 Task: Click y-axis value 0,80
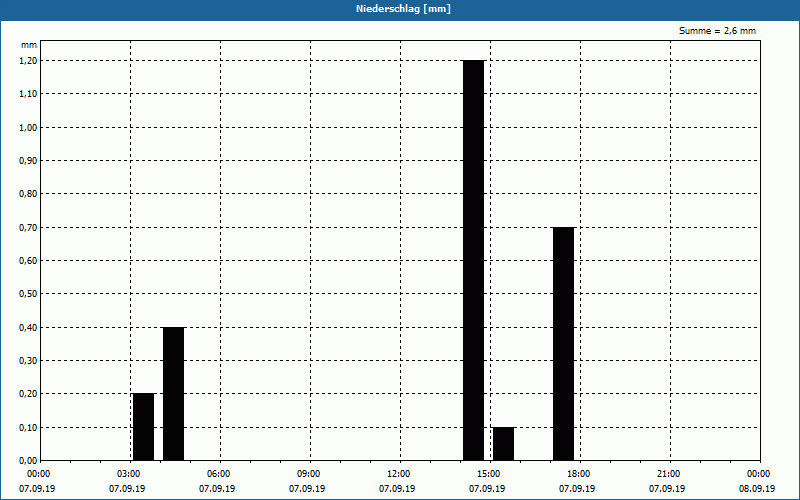29,194
